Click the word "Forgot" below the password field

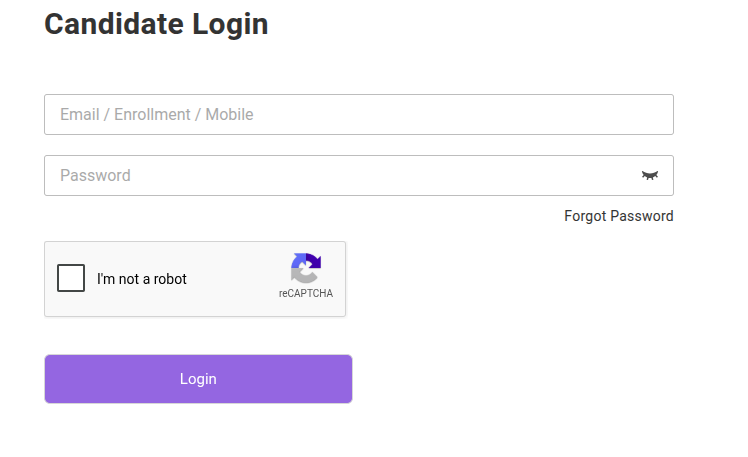(585, 216)
